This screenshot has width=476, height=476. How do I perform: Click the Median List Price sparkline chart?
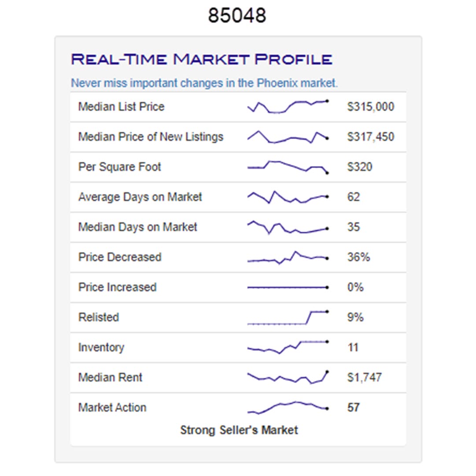(x=288, y=107)
